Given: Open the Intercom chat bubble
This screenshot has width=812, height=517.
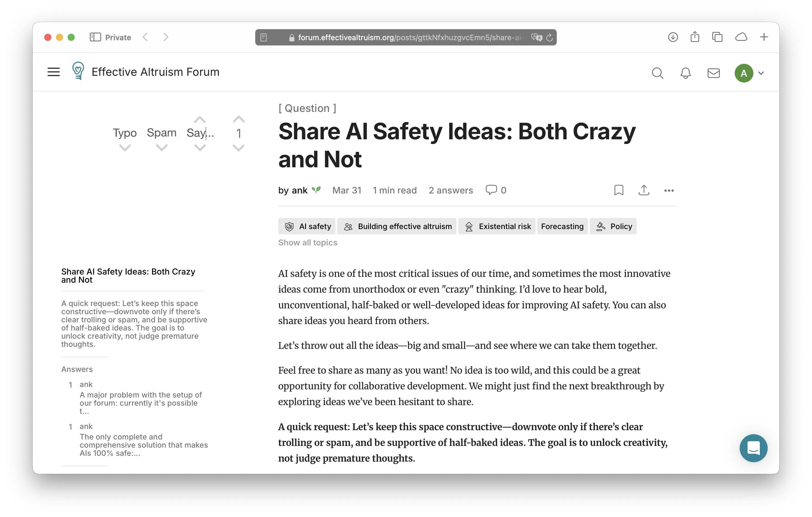Looking at the screenshot, I should (x=753, y=448).
